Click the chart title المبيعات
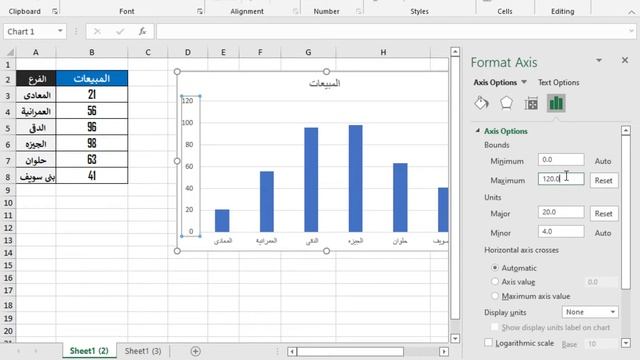This screenshot has height=360, width=640. click(x=324, y=83)
